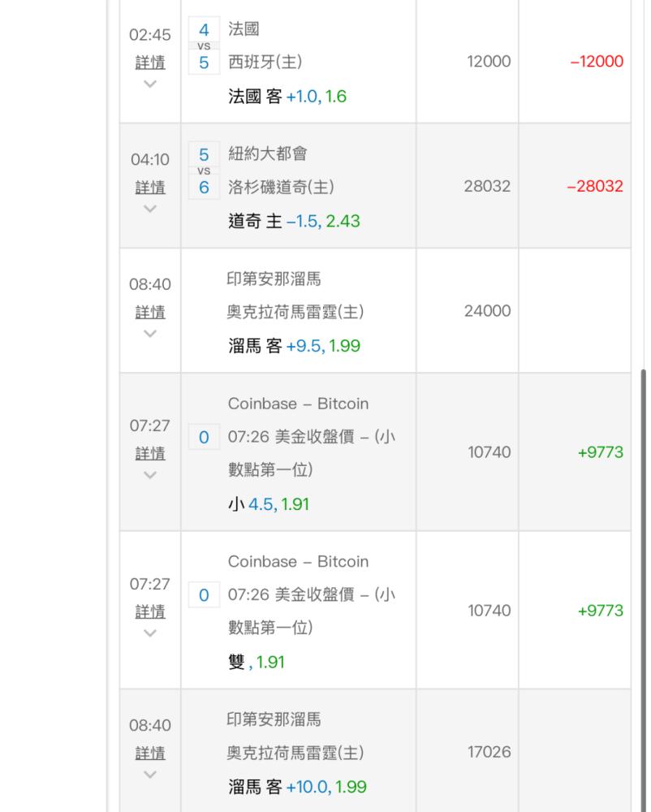Click the score box 0 in Bitcoin 雙 row
Image resolution: width=651 pixels, height=812 pixels.
pyautogui.click(x=204, y=595)
